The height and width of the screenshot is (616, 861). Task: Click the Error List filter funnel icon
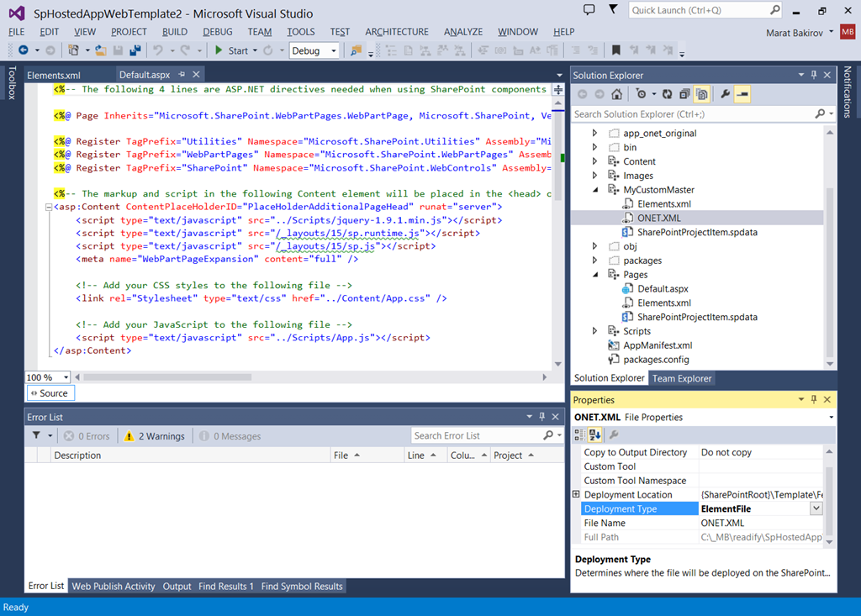(36, 435)
